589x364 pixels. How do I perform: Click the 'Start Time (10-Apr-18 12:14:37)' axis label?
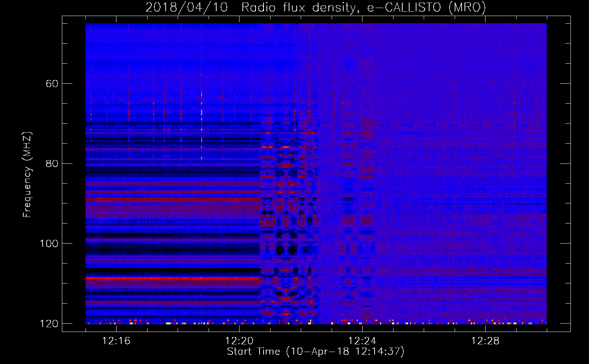click(x=316, y=352)
